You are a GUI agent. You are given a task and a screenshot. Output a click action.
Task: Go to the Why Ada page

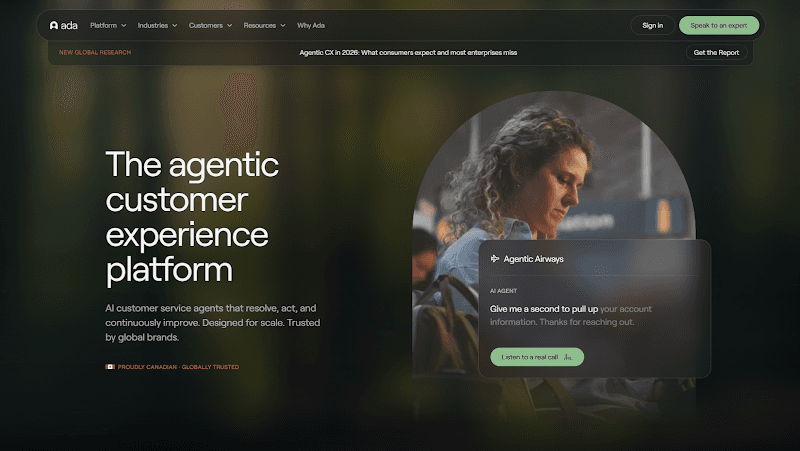click(311, 26)
